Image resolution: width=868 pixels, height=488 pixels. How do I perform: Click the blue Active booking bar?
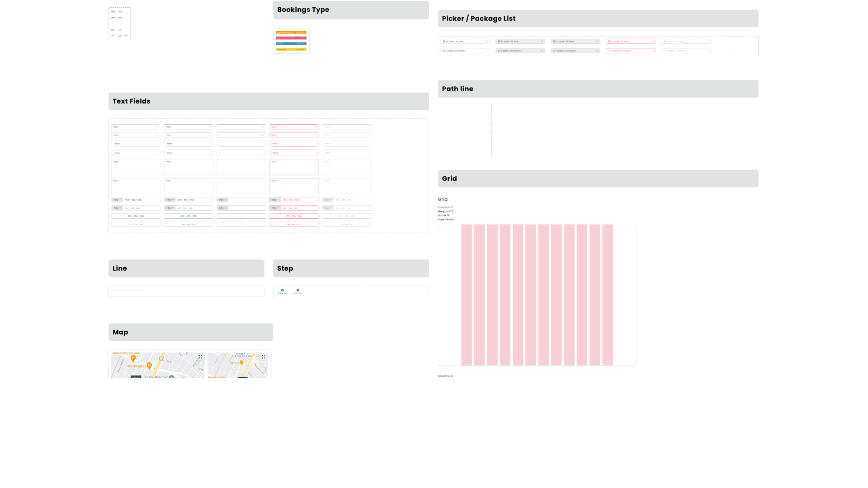291,44
